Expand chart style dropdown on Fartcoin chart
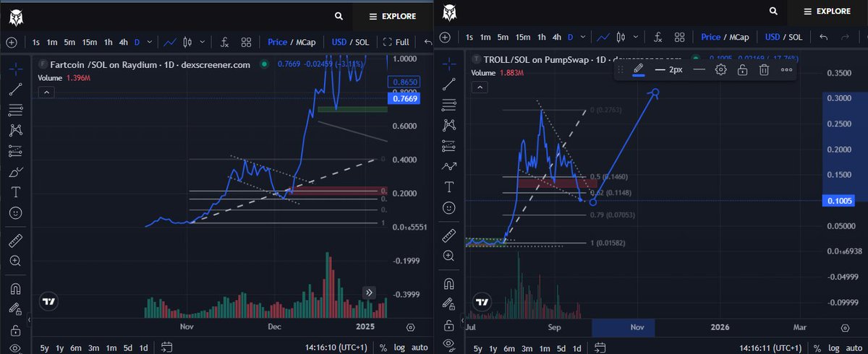The height and width of the screenshot is (354, 868). [202, 42]
